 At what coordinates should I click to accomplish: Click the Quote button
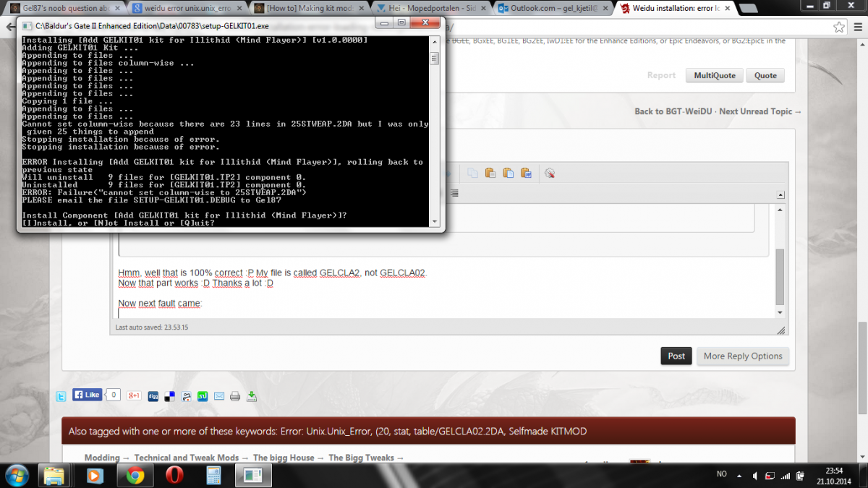click(x=765, y=75)
